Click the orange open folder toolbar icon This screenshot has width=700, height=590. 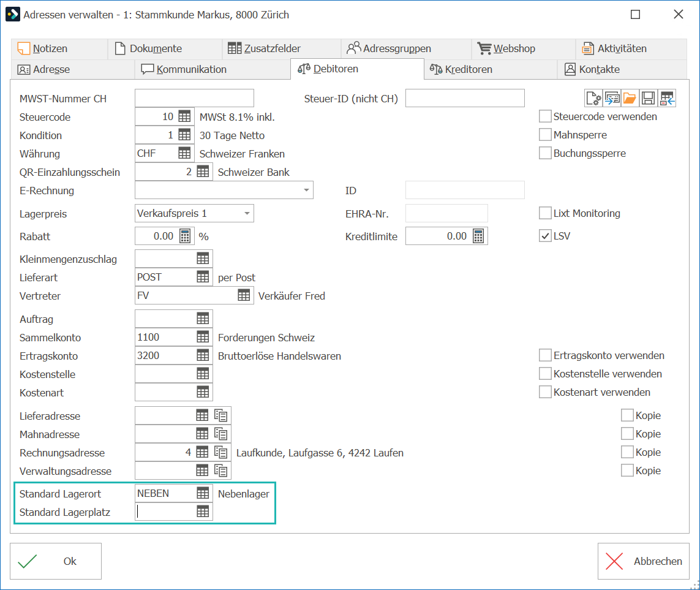click(630, 98)
